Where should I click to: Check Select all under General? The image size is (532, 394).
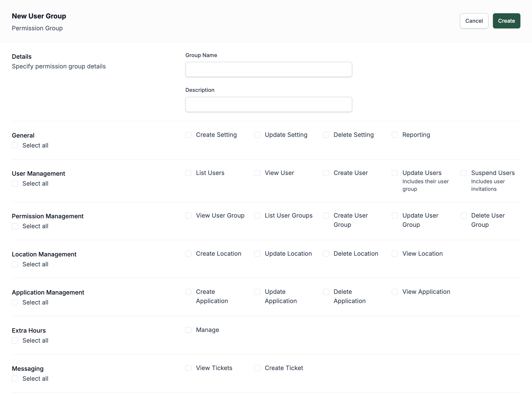15,145
